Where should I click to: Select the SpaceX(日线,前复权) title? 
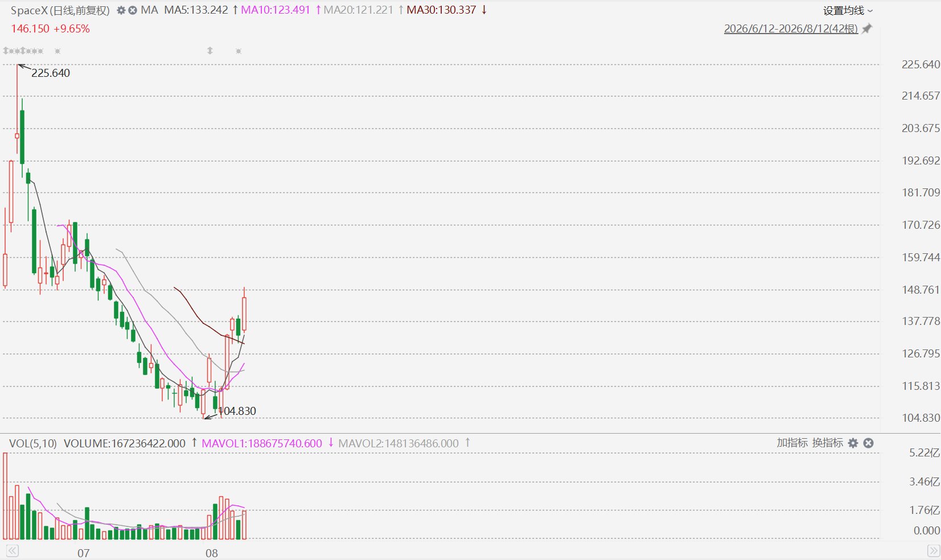tap(60, 10)
